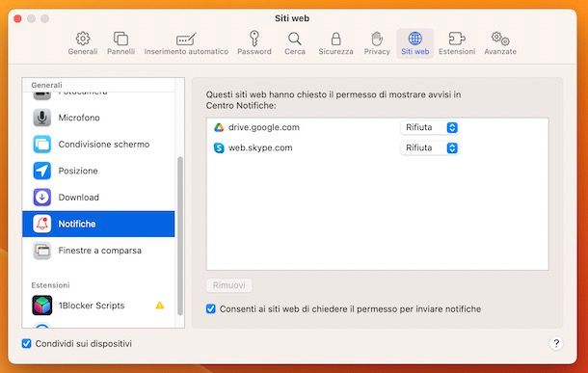Open the Rifiuta dropdown for web.skype.com
This screenshot has width=588, height=373.
429,148
